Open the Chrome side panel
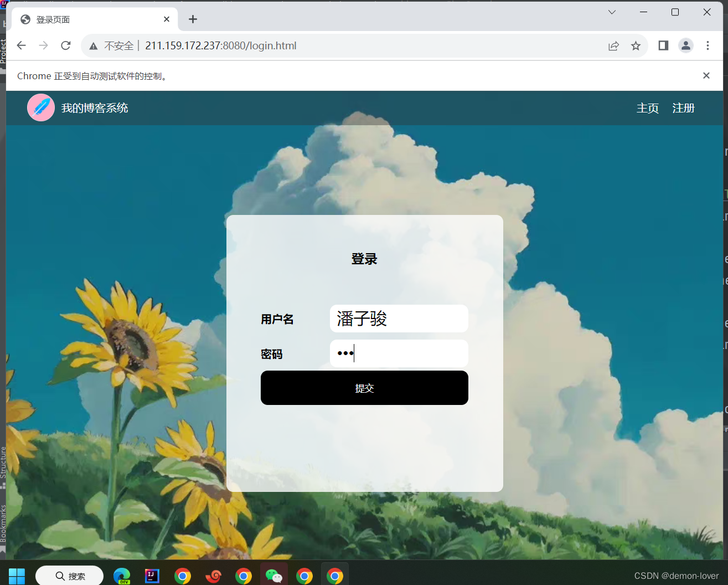This screenshot has height=585, width=728. [x=663, y=45]
